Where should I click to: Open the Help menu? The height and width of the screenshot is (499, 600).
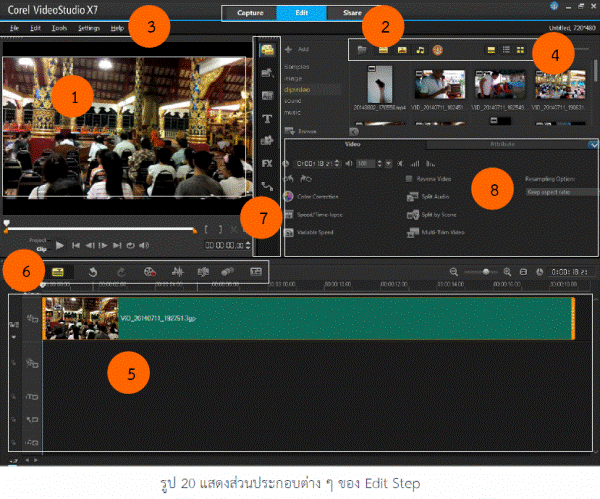pyautogui.click(x=117, y=28)
